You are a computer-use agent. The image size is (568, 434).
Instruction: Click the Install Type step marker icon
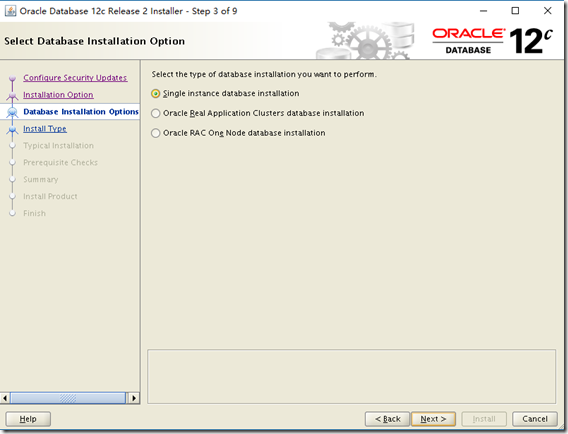[12, 130]
